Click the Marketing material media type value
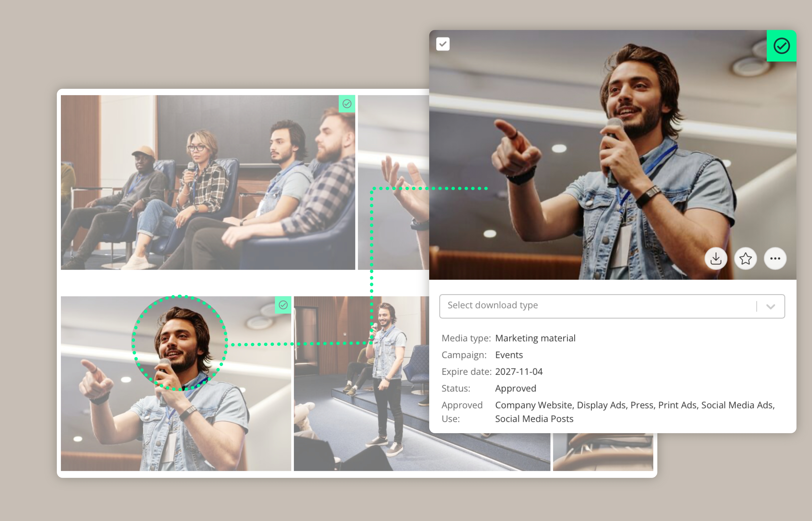Image resolution: width=812 pixels, height=521 pixels. pyautogui.click(x=535, y=338)
